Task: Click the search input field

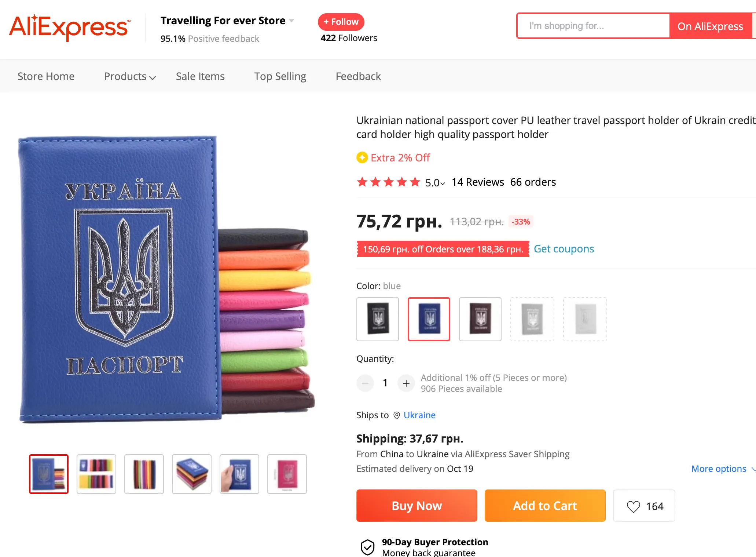Action: (593, 26)
